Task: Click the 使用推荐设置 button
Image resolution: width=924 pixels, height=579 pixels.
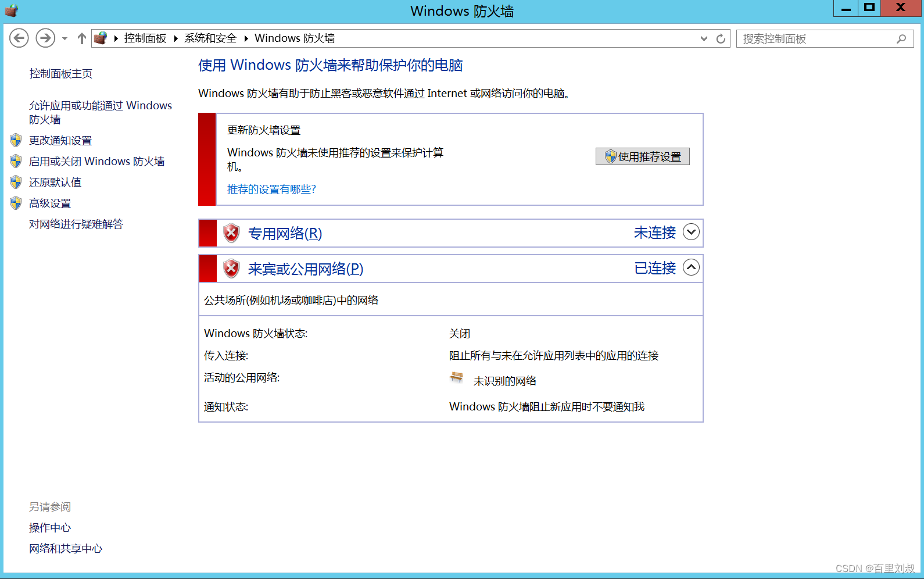Action: click(x=643, y=156)
